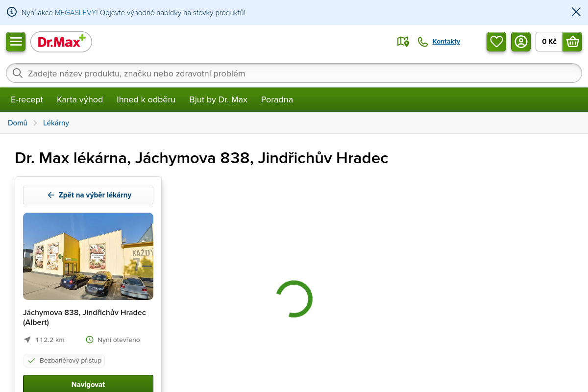588x392 pixels.
Task: Click the search magnifier icon
Action: click(18, 73)
